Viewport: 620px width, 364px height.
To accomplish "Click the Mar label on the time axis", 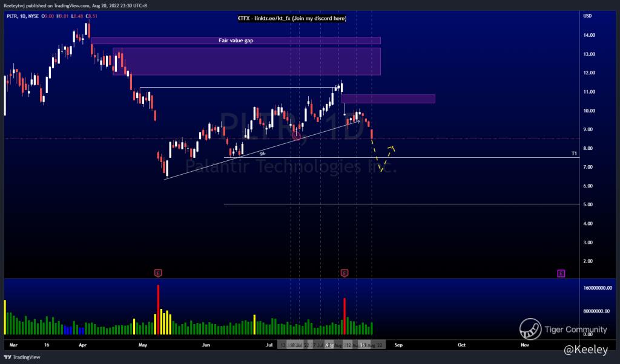I will [x=13, y=345].
